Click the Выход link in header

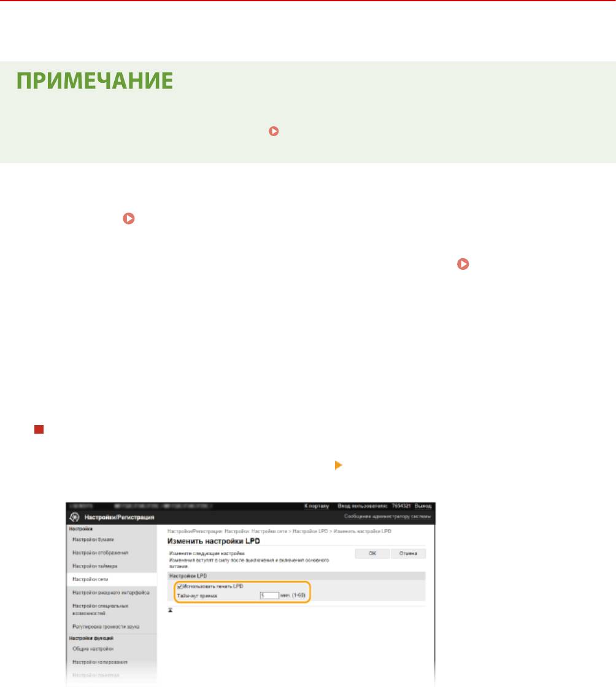click(423, 506)
